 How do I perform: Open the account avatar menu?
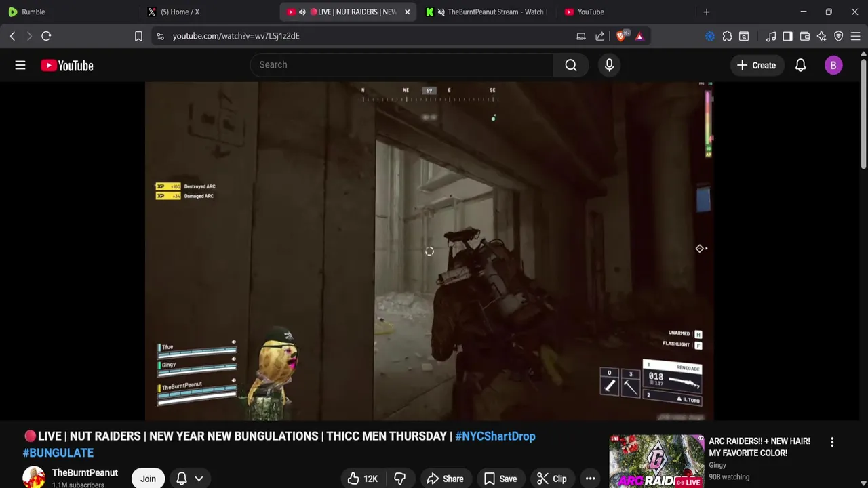coord(833,65)
